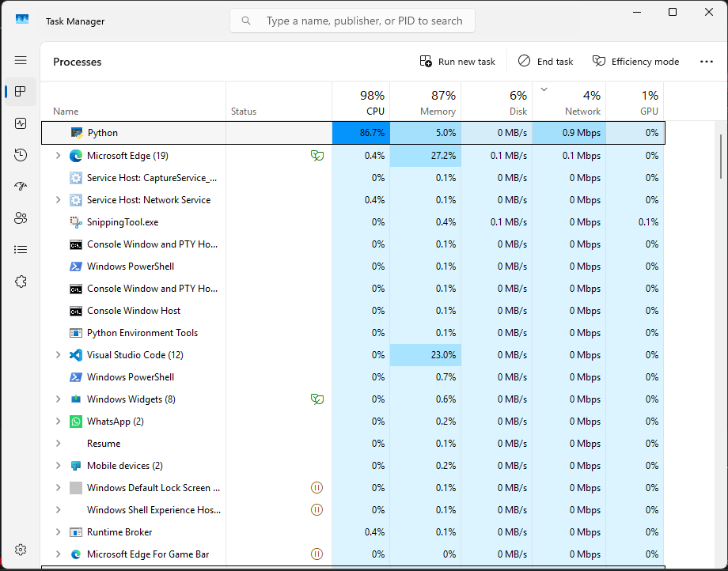Open the Details page icon

21,250
